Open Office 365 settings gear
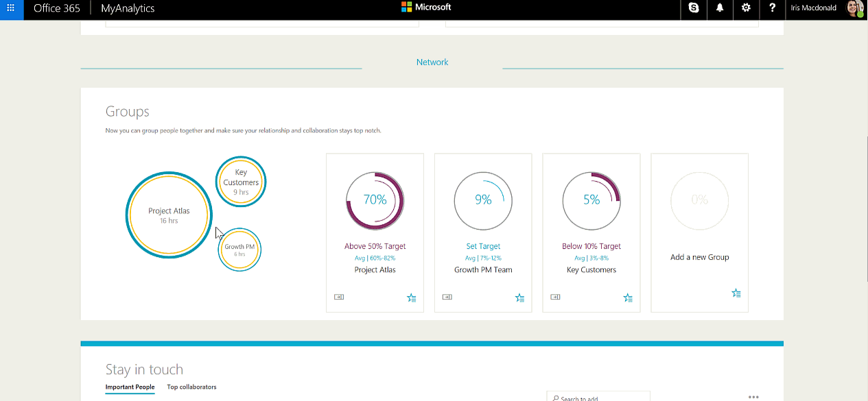Image resolution: width=868 pixels, height=401 pixels. coord(746,10)
